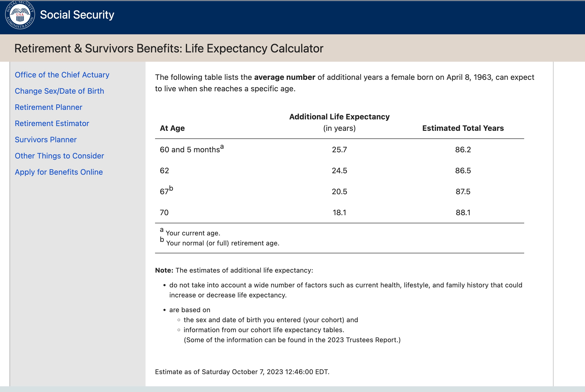Click the Social Security header title
The height and width of the screenshot is (392, 585).
pos(77,15)
